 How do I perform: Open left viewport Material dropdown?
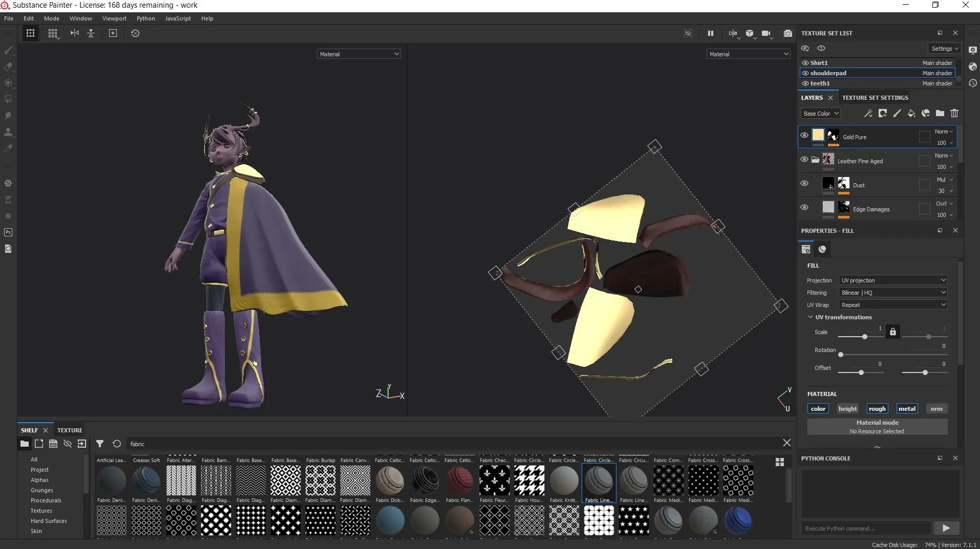tap(358, 54)
